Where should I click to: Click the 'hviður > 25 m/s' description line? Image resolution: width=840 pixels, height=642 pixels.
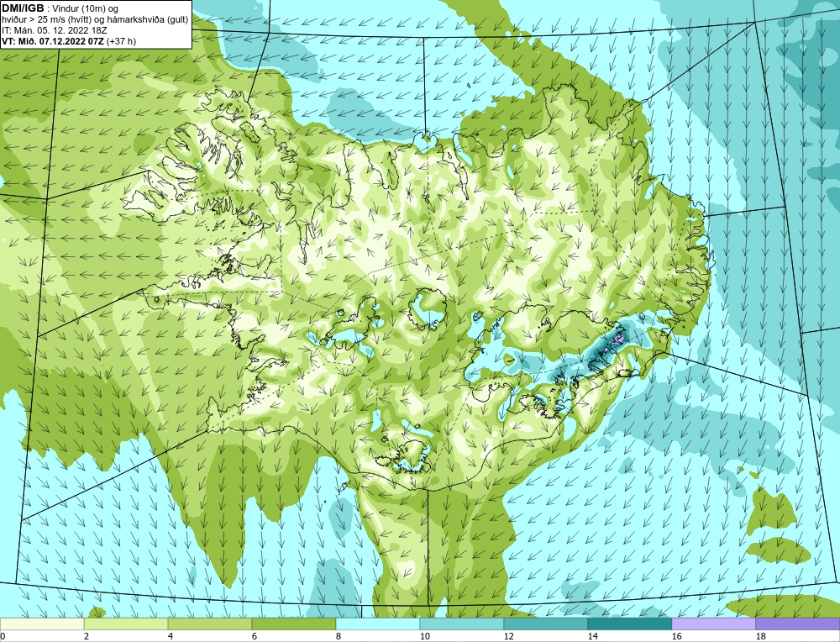pos(96,19)
